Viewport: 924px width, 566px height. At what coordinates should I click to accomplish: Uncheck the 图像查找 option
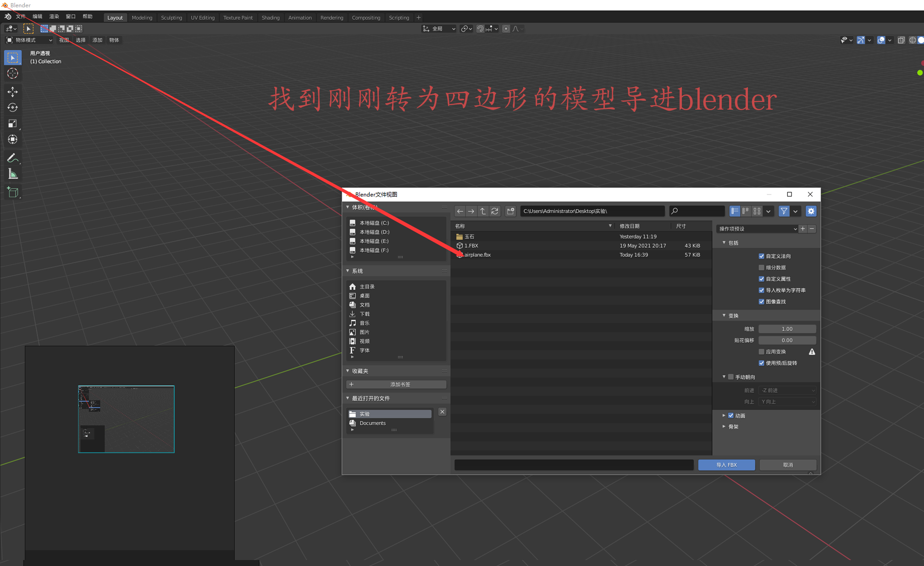point(762,302)
